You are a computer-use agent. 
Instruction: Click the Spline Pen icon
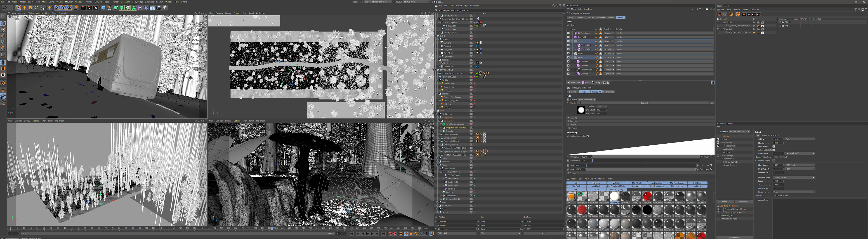109,8
